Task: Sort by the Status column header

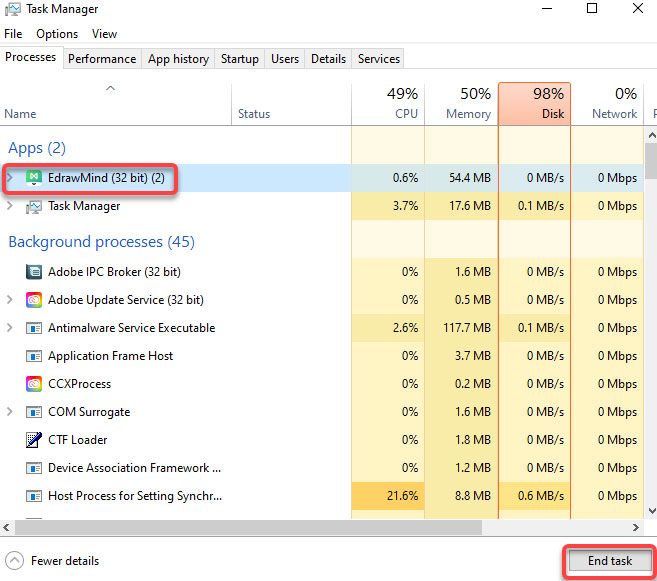Action: (291, 105)
